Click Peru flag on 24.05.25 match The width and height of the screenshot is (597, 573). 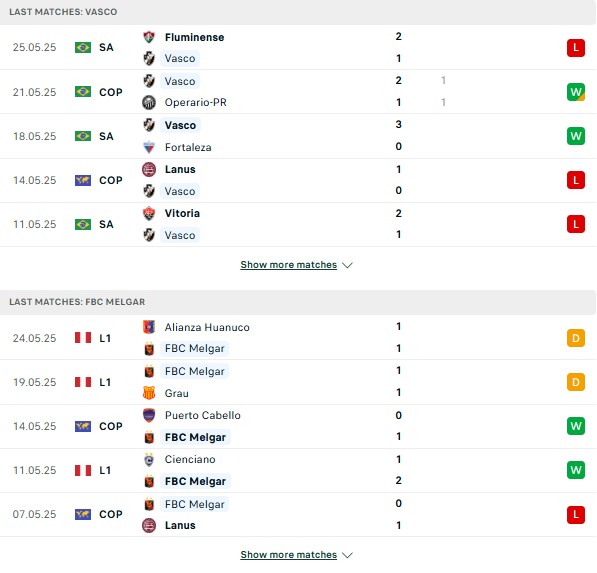pos(83,338)
